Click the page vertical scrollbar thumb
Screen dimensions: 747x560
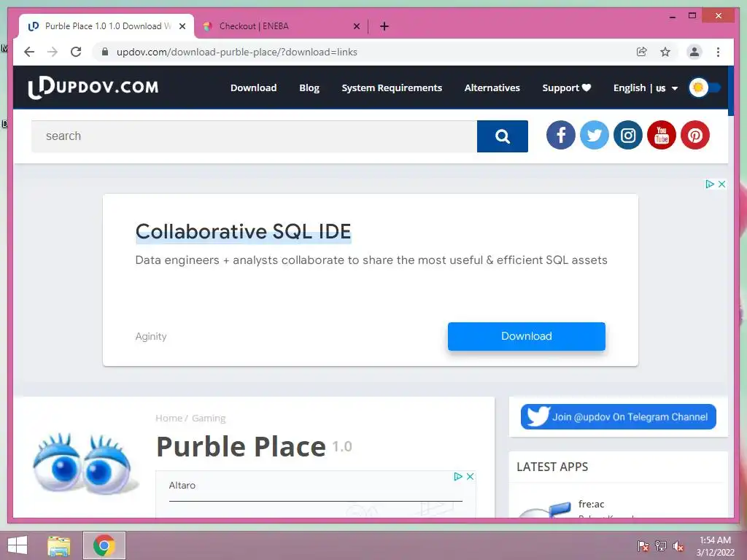coord(731,90)
